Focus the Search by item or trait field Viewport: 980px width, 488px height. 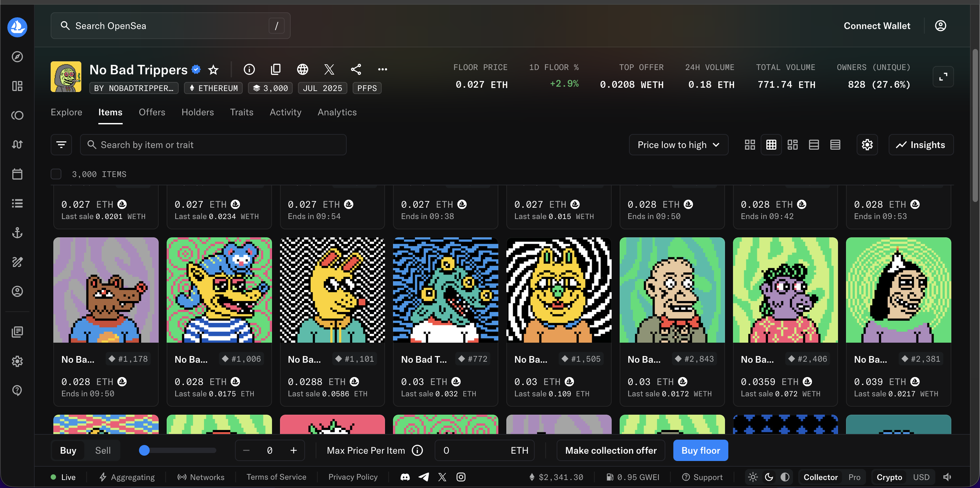[x=213, y=145]
